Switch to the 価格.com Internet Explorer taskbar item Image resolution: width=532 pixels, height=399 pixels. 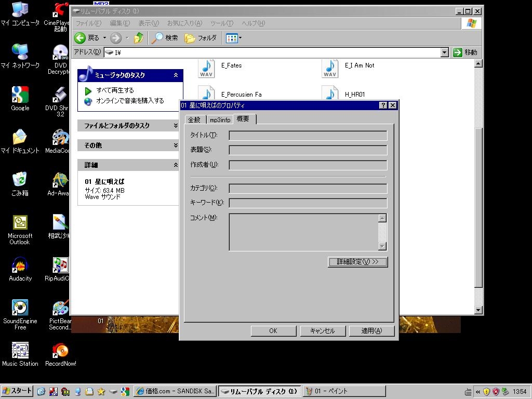coord(175,391)
